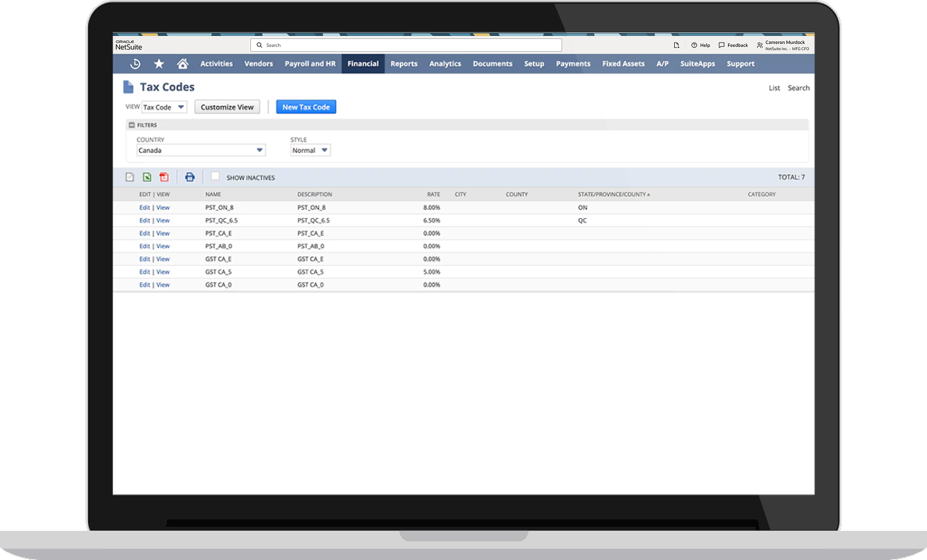Open the Payments menu

(573, 64)
